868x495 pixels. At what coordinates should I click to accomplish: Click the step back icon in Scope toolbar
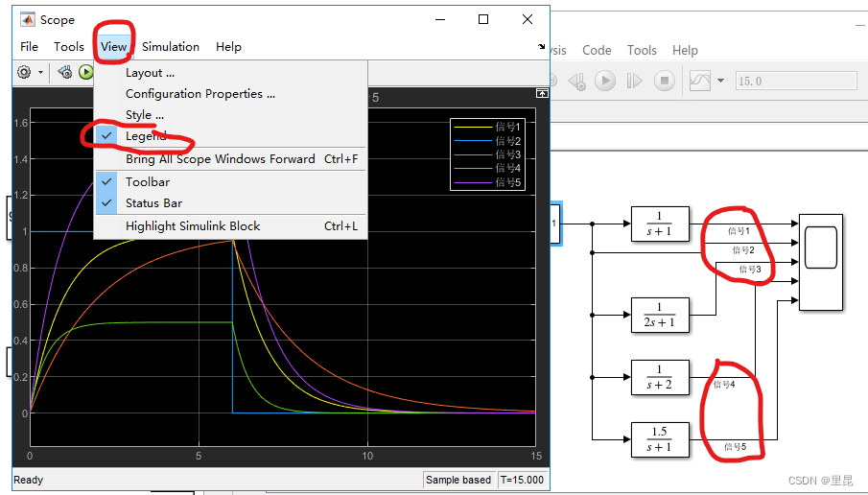[65, 72]
